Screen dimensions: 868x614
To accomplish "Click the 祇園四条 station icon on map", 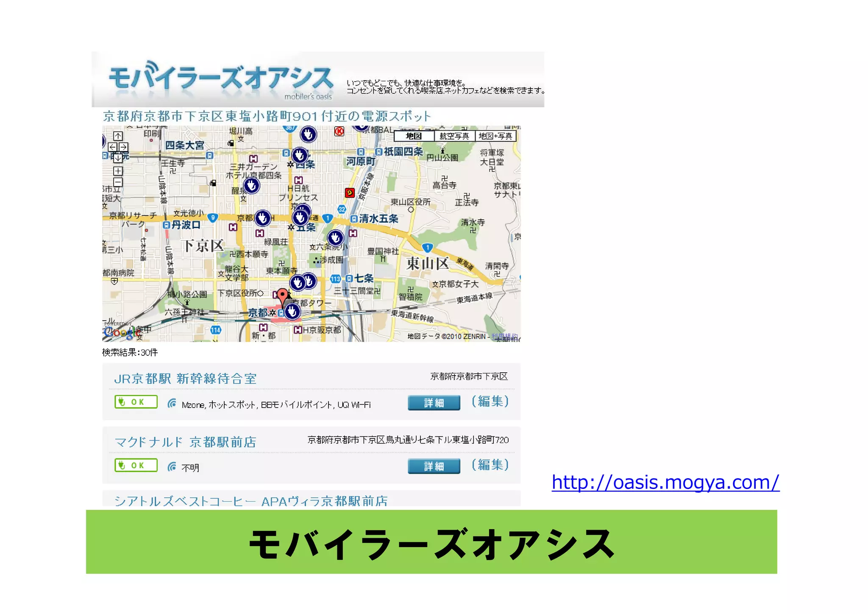I will (x=379, y=152).
